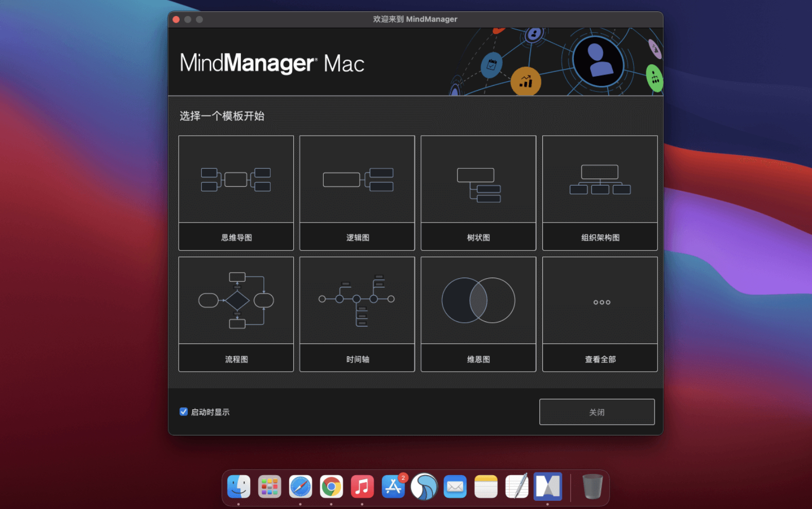Open Launchpad from the Dock
The height and width of the screenshot is (509, 812).
(270, 486)
